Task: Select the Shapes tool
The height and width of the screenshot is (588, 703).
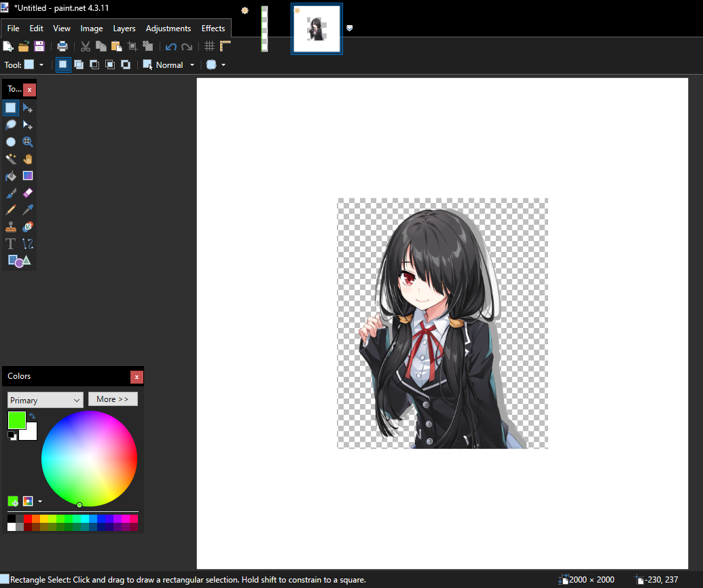Action: [19, 261]
